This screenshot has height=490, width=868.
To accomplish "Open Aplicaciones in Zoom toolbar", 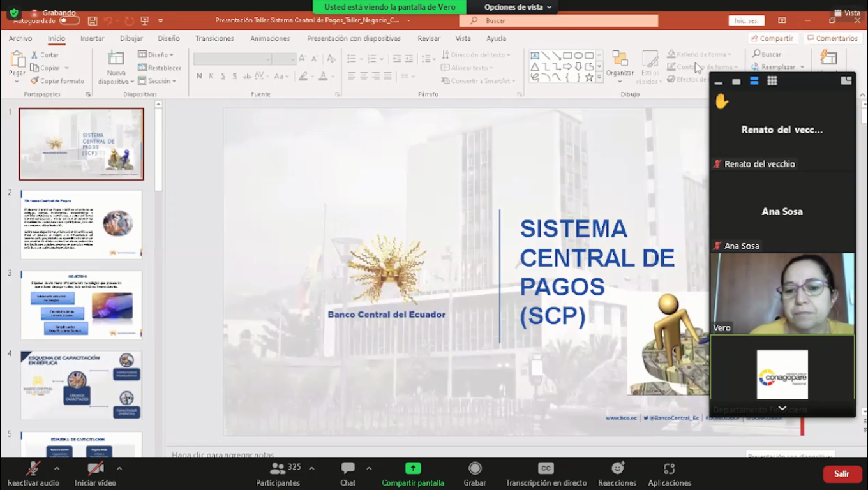I will point(670,473).
